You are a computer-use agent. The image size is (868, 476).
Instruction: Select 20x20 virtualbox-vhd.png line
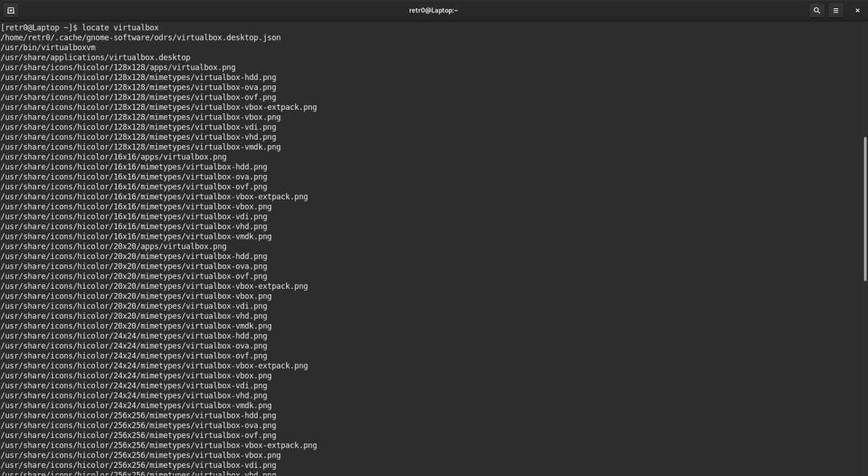click(x=134, y=316)
